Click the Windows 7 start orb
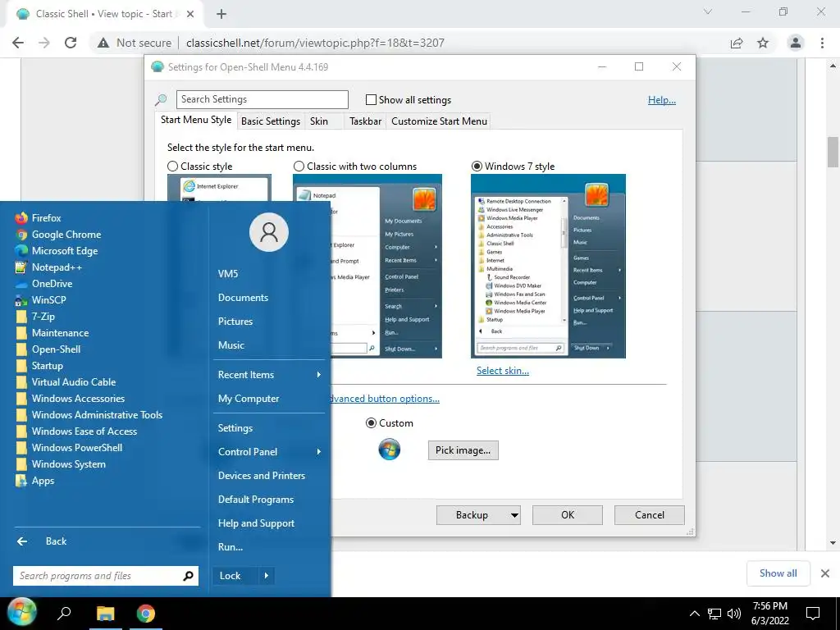 21,612
